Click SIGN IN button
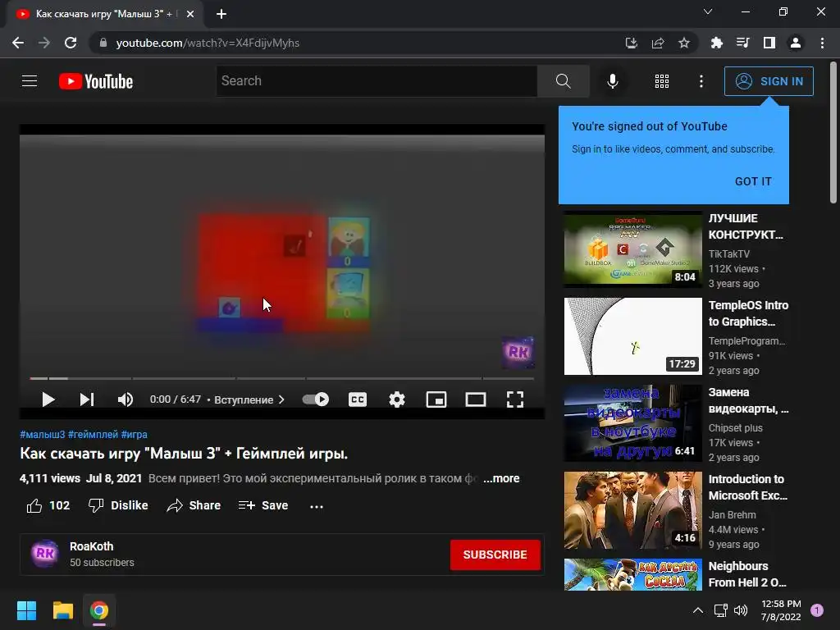This screenshot has width=840, height=630. [x=769, y=81]
